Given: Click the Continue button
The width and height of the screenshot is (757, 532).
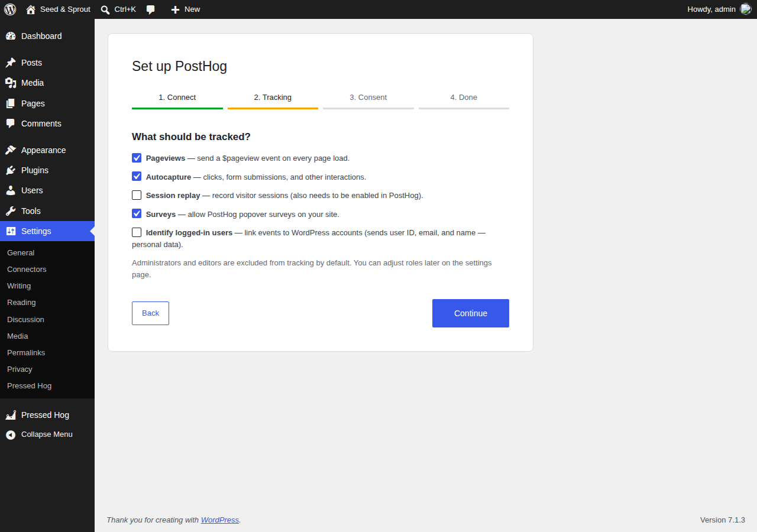Looking at the screenshot, I should [x=471, y=313].
